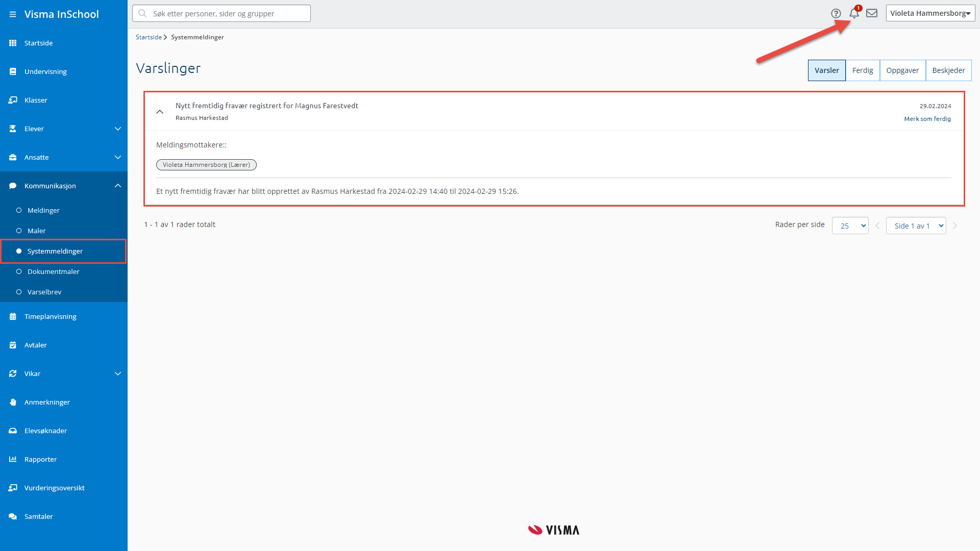Expand the Vikar submenu chevron
The height and width of the screenshot is (551, 980).
(x=118, y=373)
